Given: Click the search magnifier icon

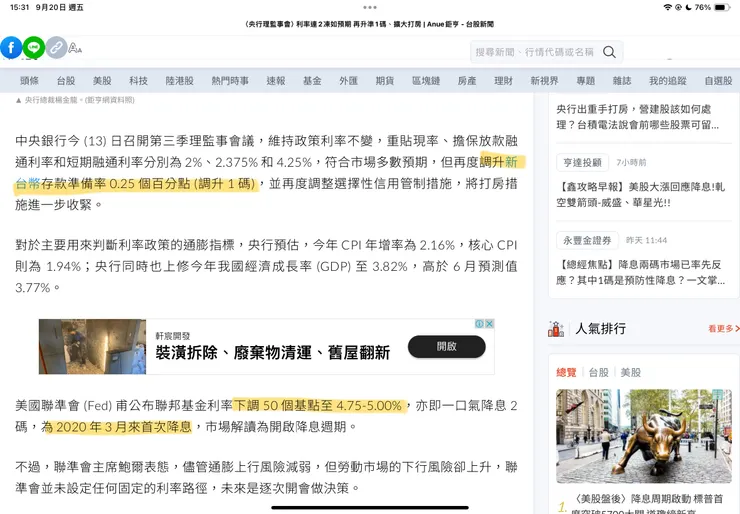Looking at the screenshot, I should click(609, 52).
